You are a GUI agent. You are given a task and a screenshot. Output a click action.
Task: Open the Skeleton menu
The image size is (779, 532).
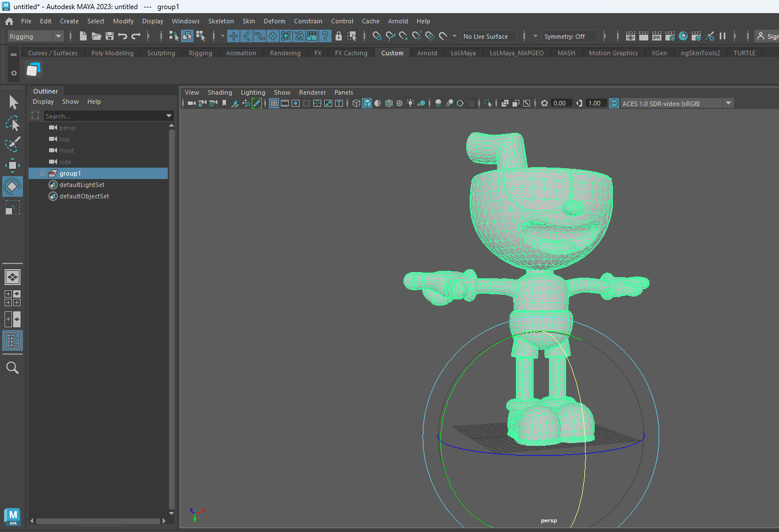221,21
